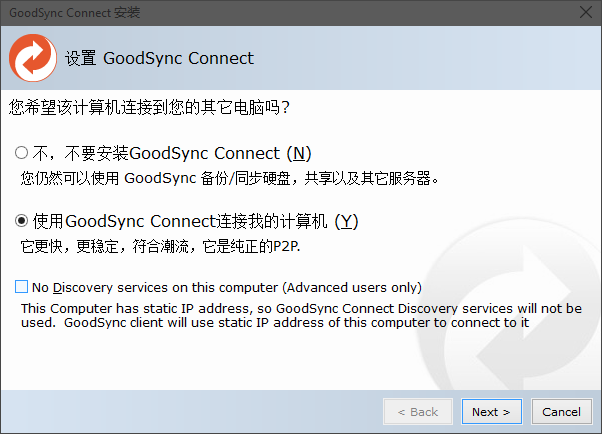Click the description '您仍然可以使用 GoodSync 备份/同步硬盘'
Image resolution: width=602 pixels, height=434 pixels.
(230, 179)
